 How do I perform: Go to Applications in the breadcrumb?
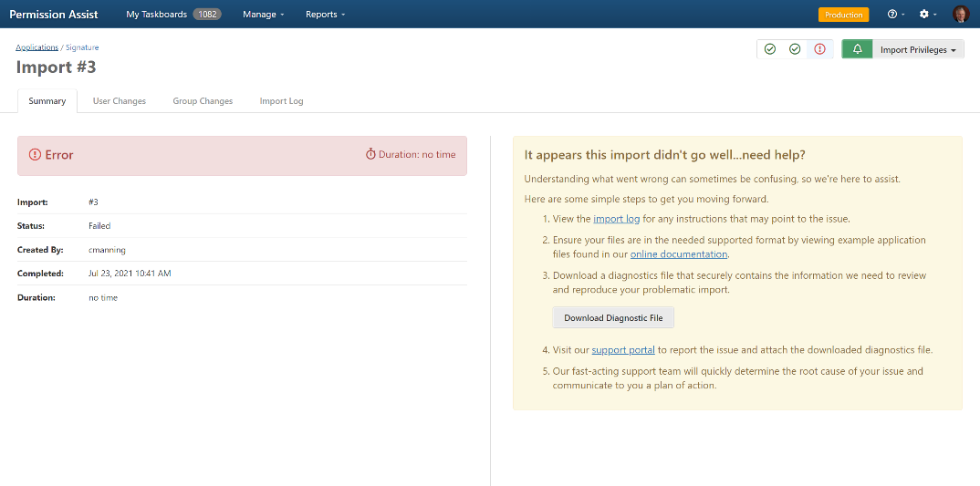36,47
